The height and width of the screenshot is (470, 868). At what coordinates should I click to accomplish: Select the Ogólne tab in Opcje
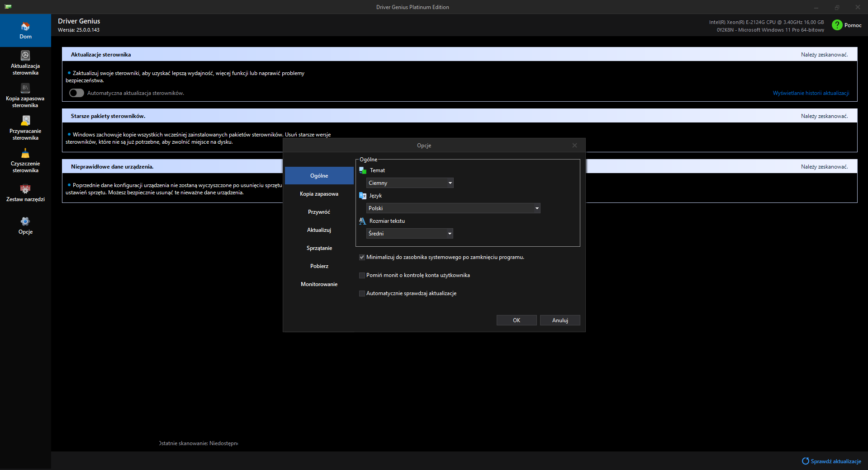point(319,176)
